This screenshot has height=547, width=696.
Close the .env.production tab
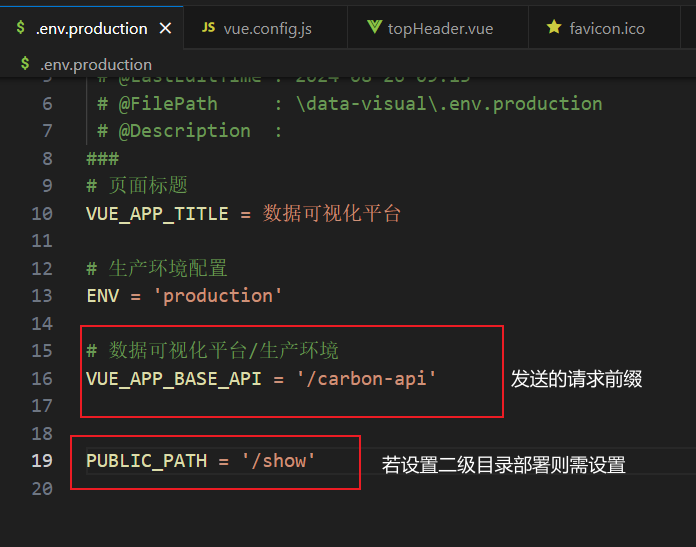pyautogui.click(x=166, y=29)
